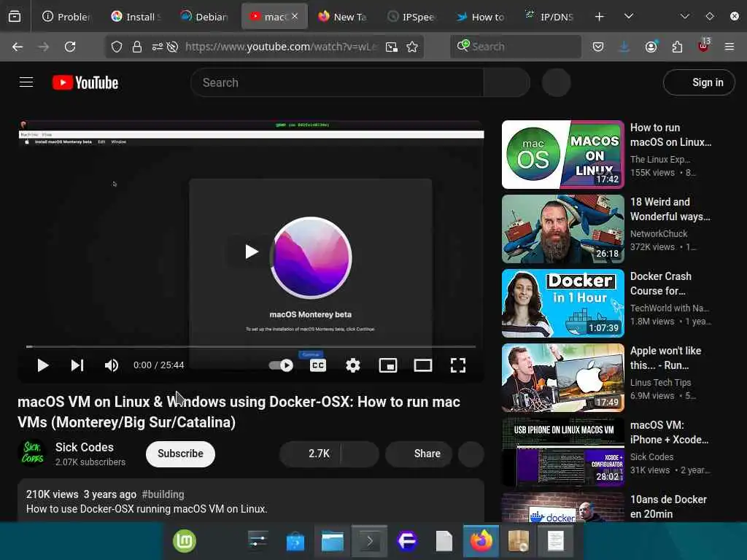Click the chevron-down arrow in the window titlebar
Viewport: 747px width, 560px height.
click(685, 16)
